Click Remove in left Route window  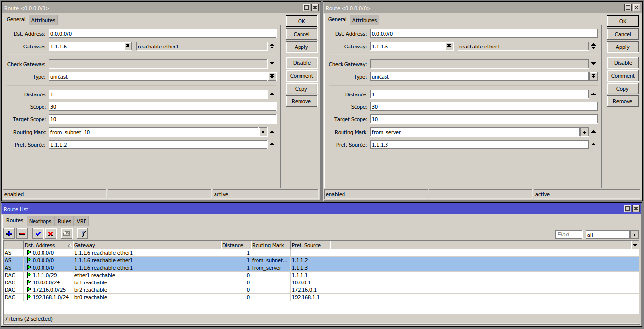(301, 101)
